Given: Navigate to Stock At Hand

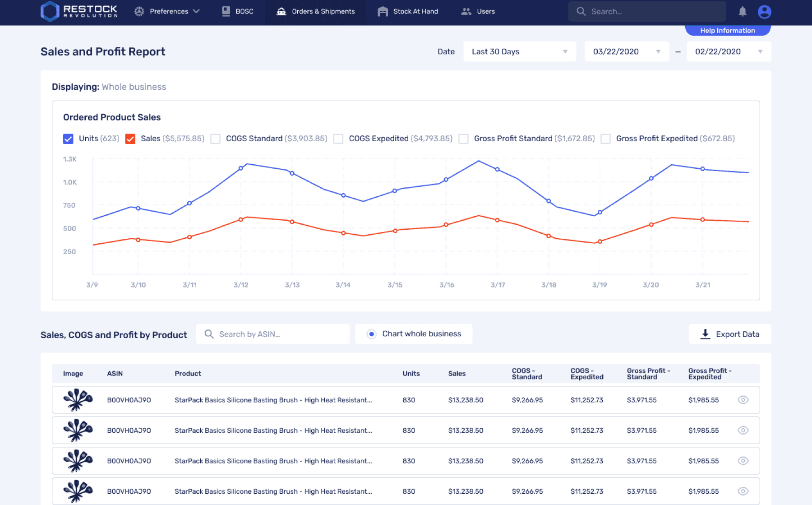Looking at the screenshot, I should 408,11.
